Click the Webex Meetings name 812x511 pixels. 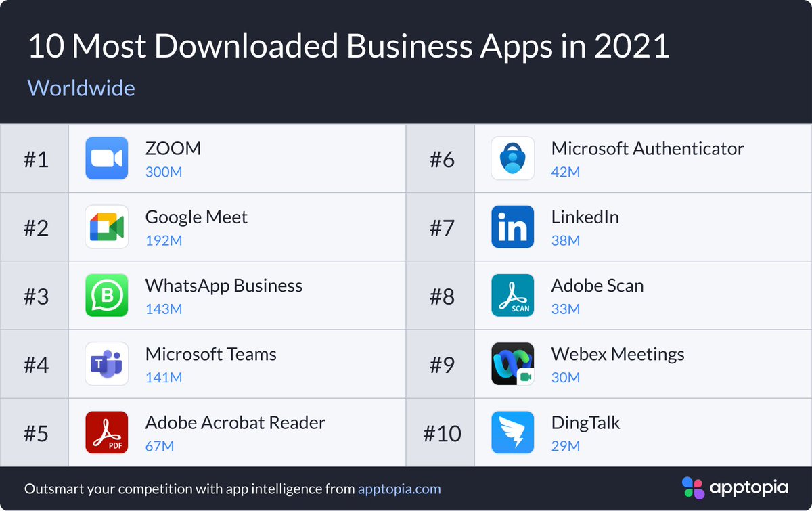(618, 354)
